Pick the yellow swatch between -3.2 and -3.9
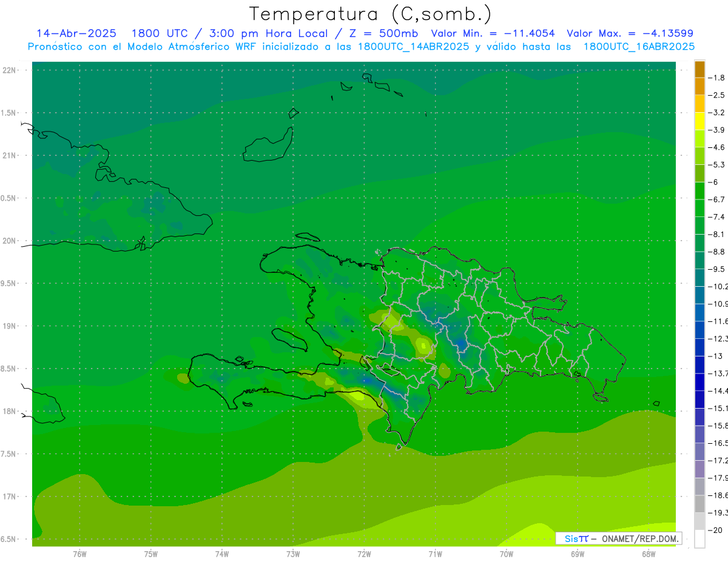This screenshot has height=562, width=728. point(700,121)
